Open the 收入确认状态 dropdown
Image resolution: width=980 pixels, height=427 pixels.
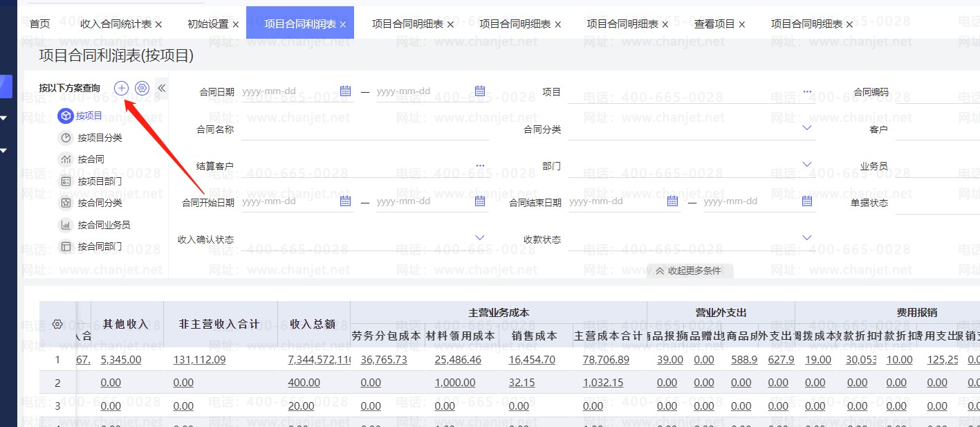click(480, 238)
